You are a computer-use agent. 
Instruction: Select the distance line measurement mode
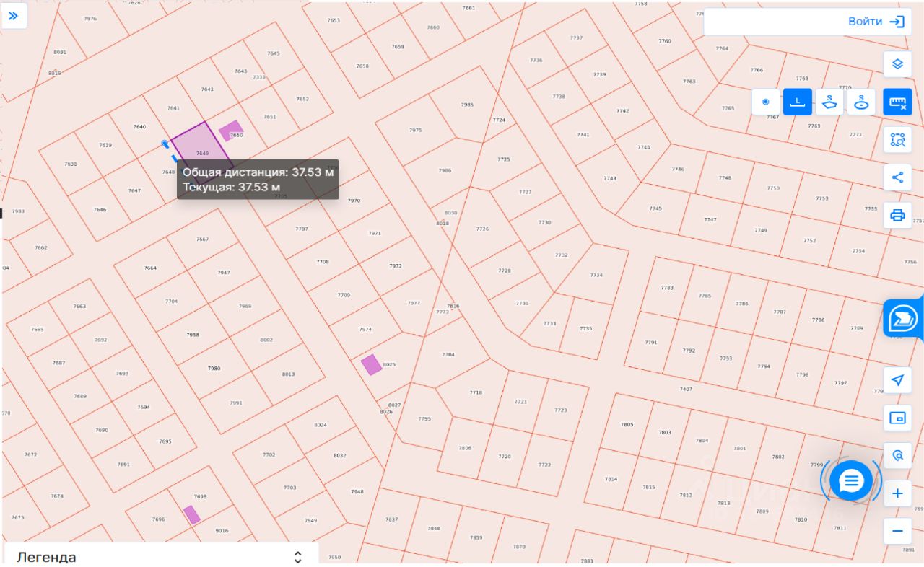[x=798, y=102]
